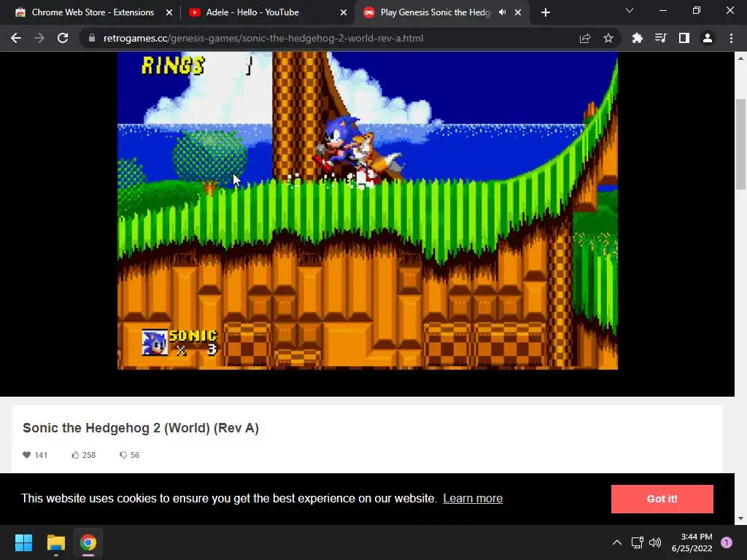Click the scrollbar up arrow
747x560 pixels.
(x=740, y=58)
